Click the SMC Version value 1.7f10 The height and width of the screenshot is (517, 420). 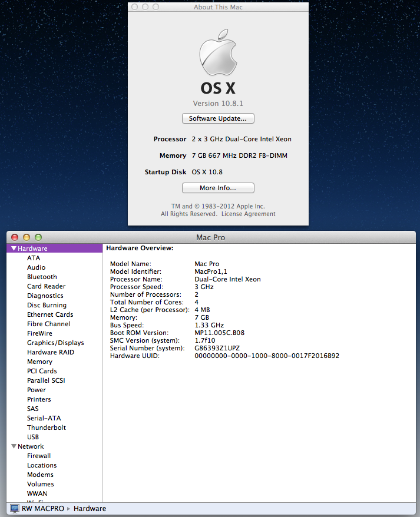[205, 340]
